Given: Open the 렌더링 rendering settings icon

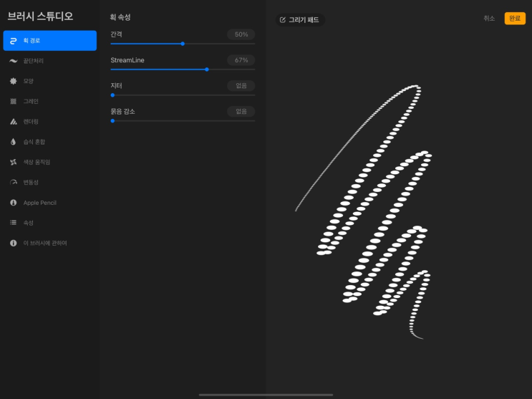Looking at the screenshot, I should [13, 122].
